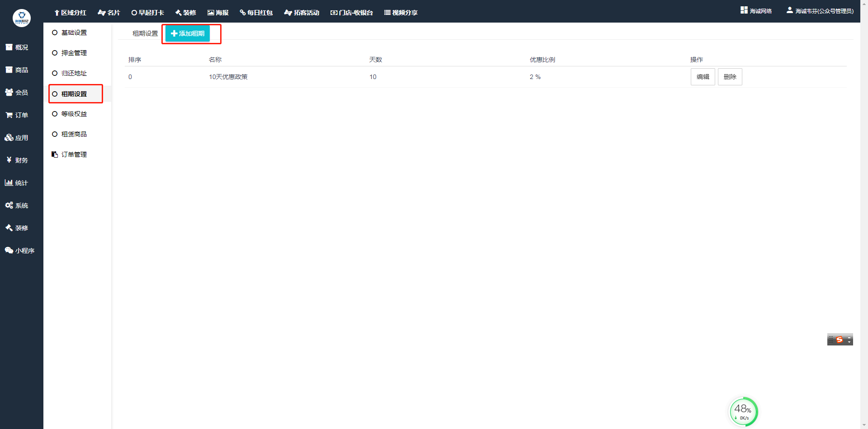Click the Sogou input method icon
This screenshot has height=429, width=868.
click(840, 340)
